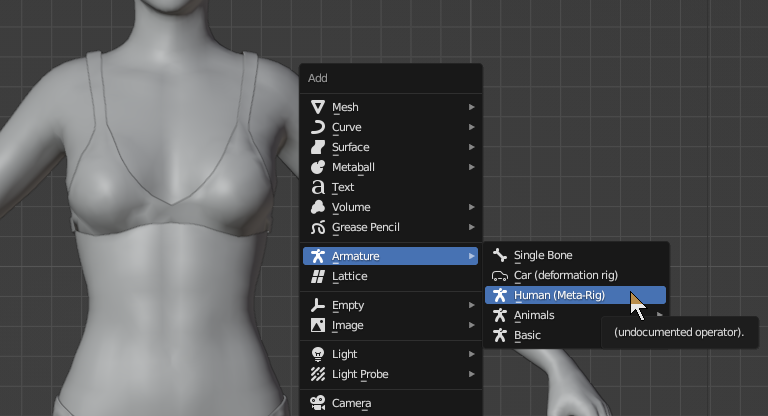The image size is (768, 416).
Task: Click the Curve icon in Add menu
Action: tap(318, 127)
